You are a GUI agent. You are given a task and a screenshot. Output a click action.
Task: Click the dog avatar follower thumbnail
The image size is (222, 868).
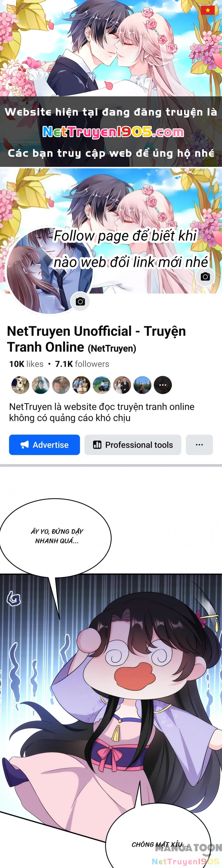[20, 385]
